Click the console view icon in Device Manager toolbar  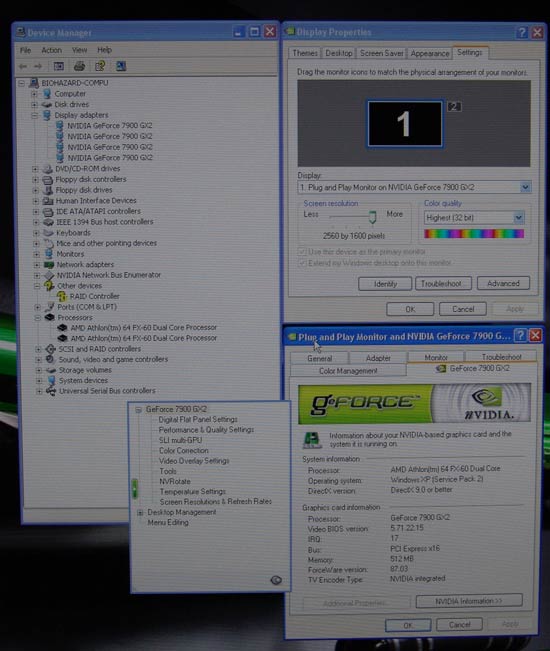(x=59, y=66)
